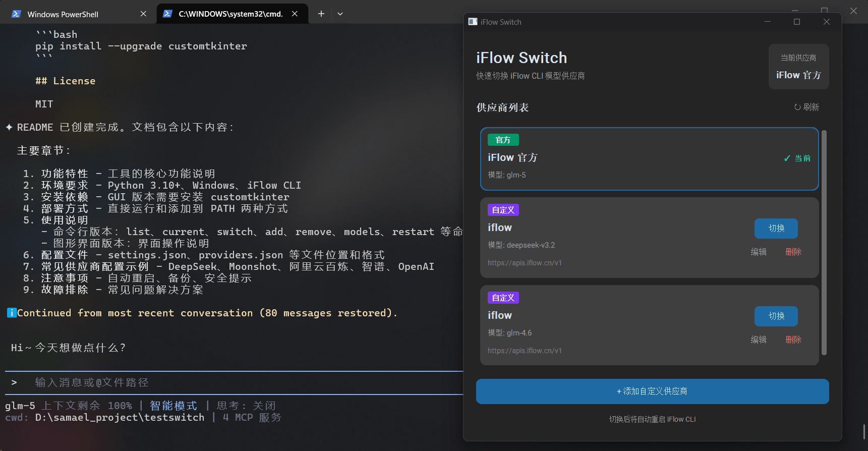Click the PowerShell icon on first tab
The height and width of the screenshot is (451, 868).
point(16,14)
